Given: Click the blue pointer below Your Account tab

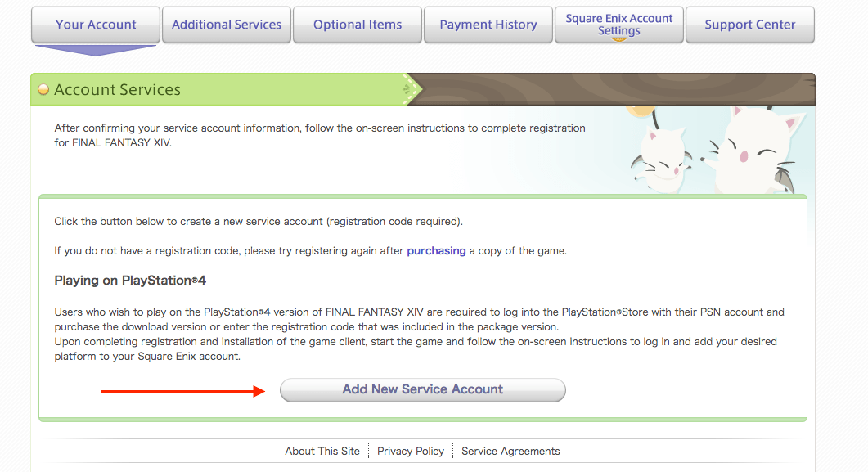Looking at the screenshot, I should (x=96, y=51).
